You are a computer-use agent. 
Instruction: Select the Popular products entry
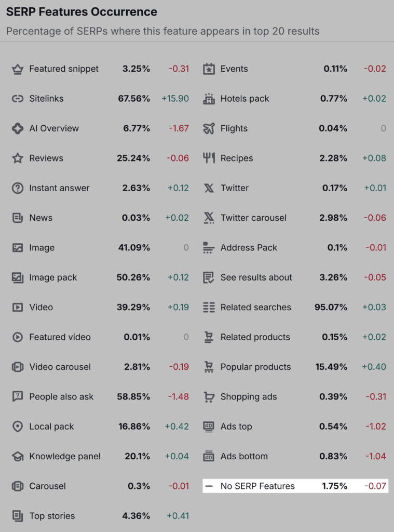254,367
